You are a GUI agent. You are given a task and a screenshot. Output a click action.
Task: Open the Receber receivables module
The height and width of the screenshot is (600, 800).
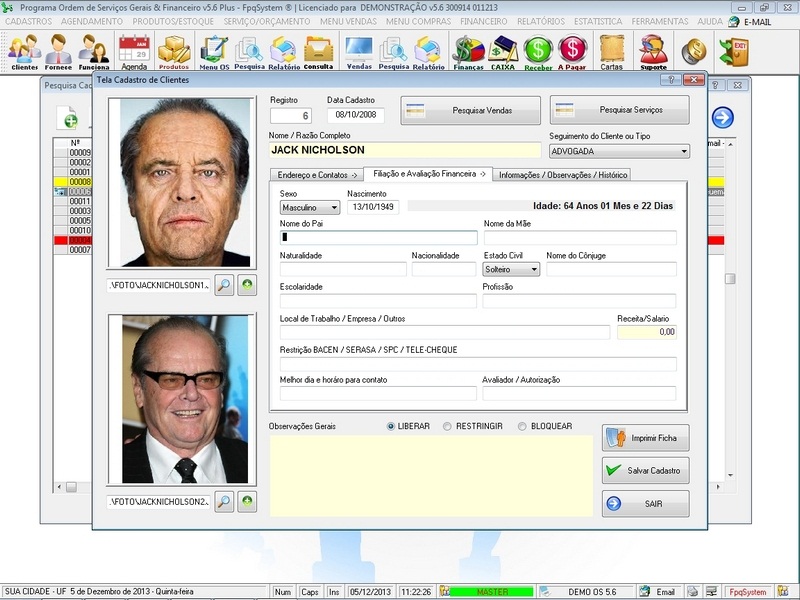tap(538, 50)
